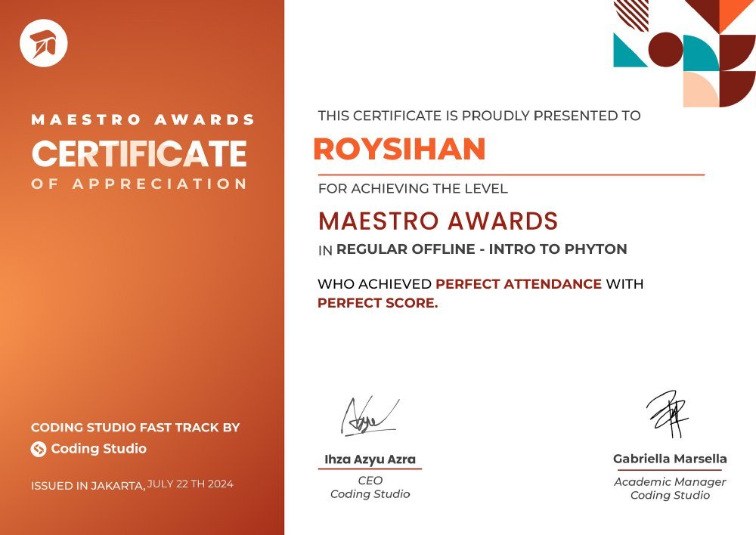Click 'REGULAR OFFLINE - INTRO TO PHYTON'
This screenshot has height=535, width=756.
(482, 249)
